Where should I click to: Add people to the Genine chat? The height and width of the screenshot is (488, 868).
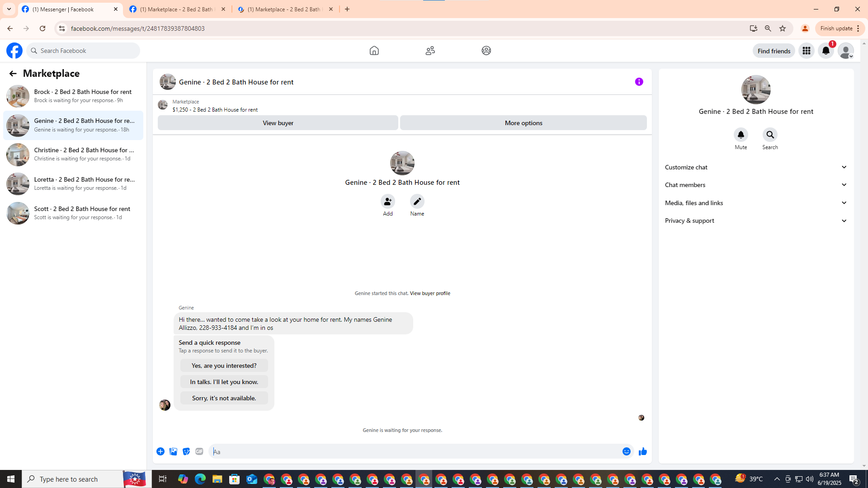click(x=388, y=202)
